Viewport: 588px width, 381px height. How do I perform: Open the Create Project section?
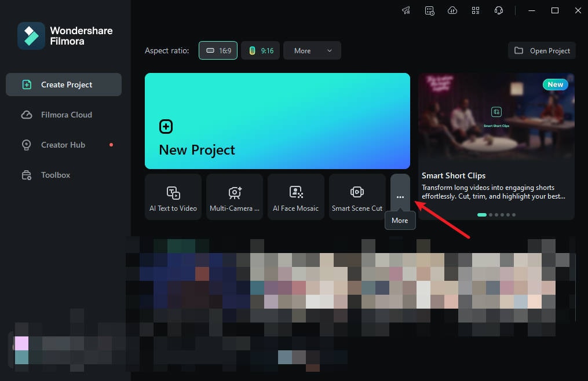(x=64, y=85)
